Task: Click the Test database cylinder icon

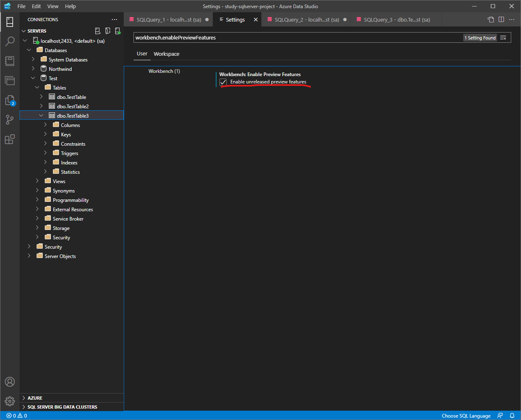Action: point(44,78)
